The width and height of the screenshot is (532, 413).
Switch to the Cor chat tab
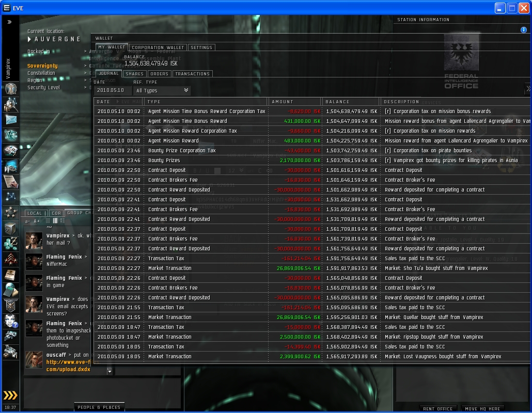56,213
